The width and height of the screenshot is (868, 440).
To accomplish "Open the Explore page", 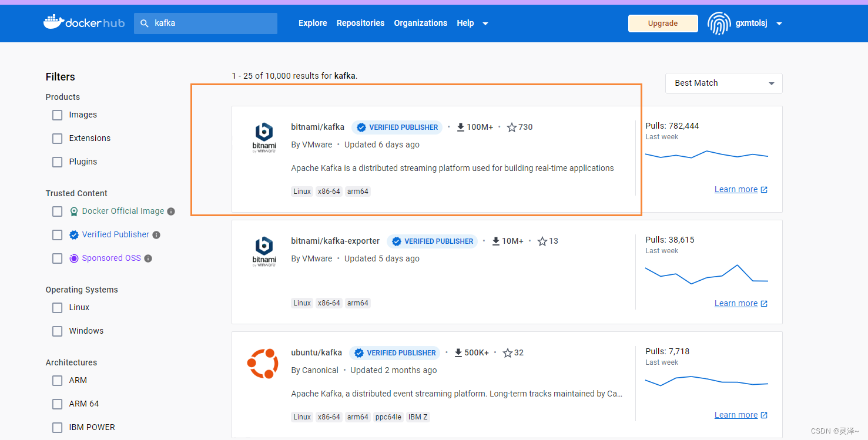I will click(x=313, y=23).
